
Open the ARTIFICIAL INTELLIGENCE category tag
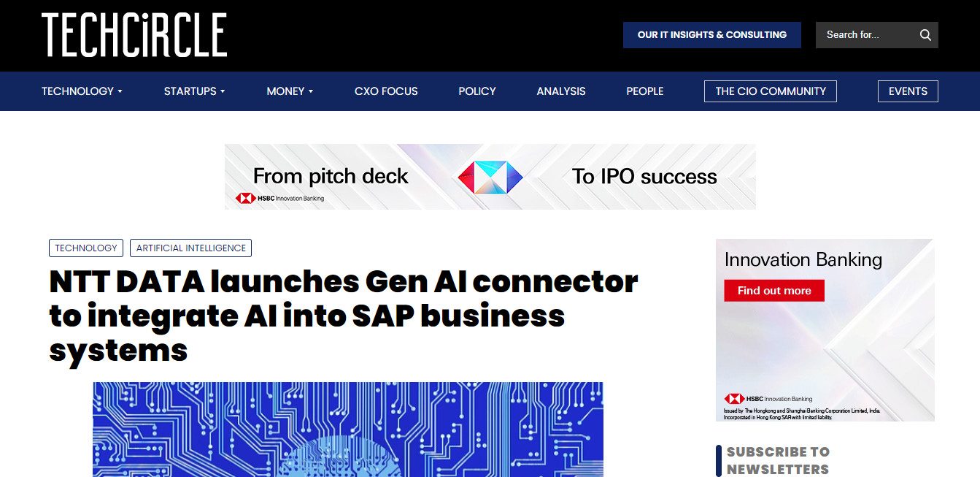tap(190, 248)
